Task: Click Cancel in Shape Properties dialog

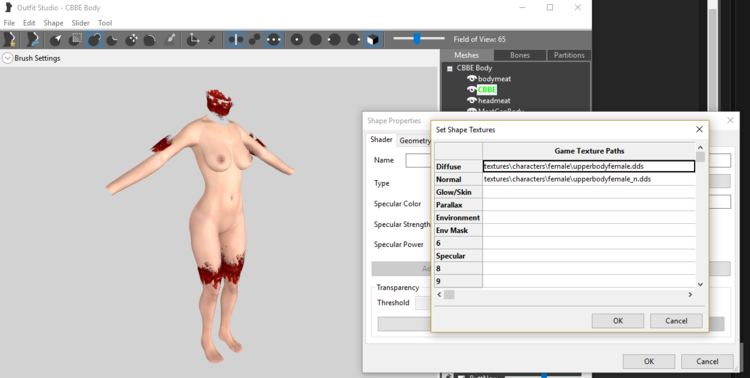Action: (707, 361)
